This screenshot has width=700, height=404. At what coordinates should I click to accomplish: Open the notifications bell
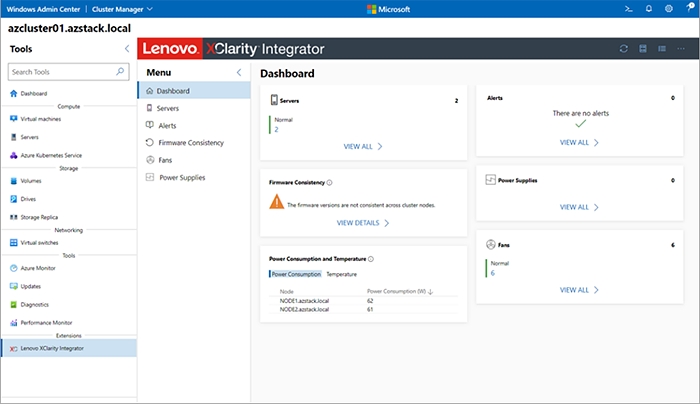coord(649,9)
